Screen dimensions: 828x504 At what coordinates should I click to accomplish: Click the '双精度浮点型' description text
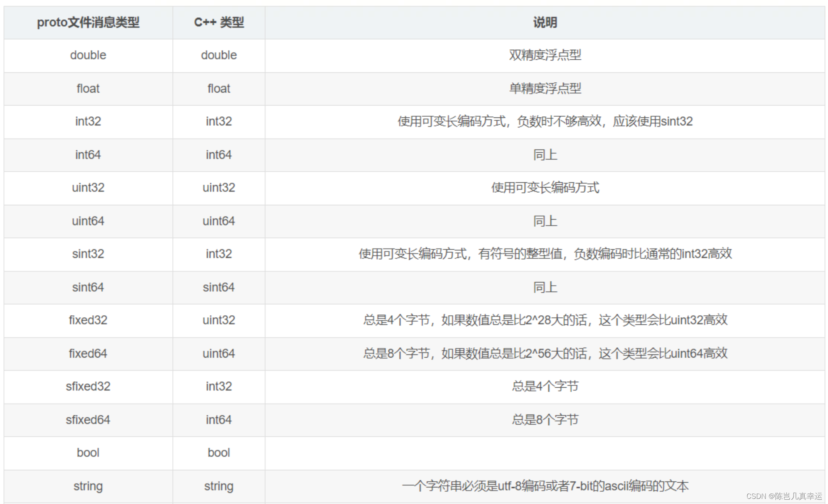click(545, 55)
